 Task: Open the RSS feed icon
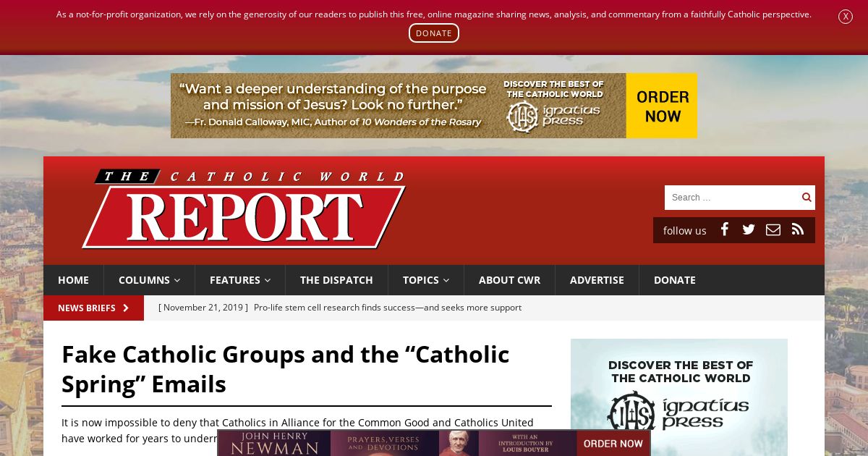(798, 229)
